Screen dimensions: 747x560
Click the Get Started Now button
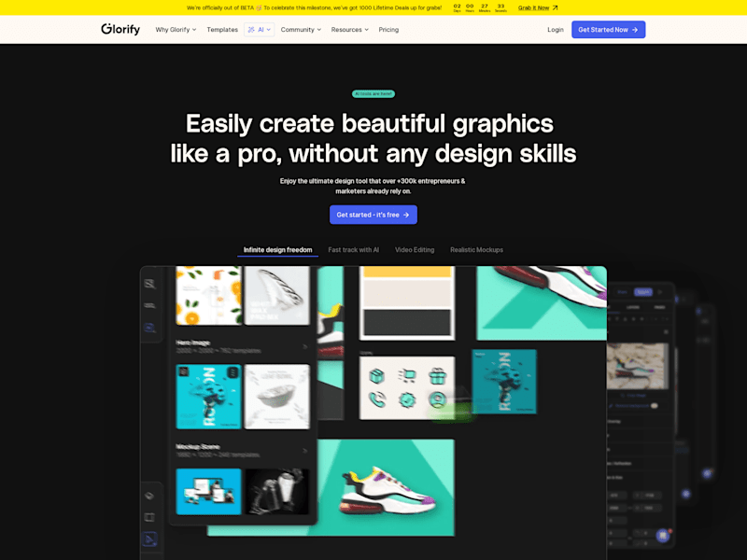click(609, 30)
